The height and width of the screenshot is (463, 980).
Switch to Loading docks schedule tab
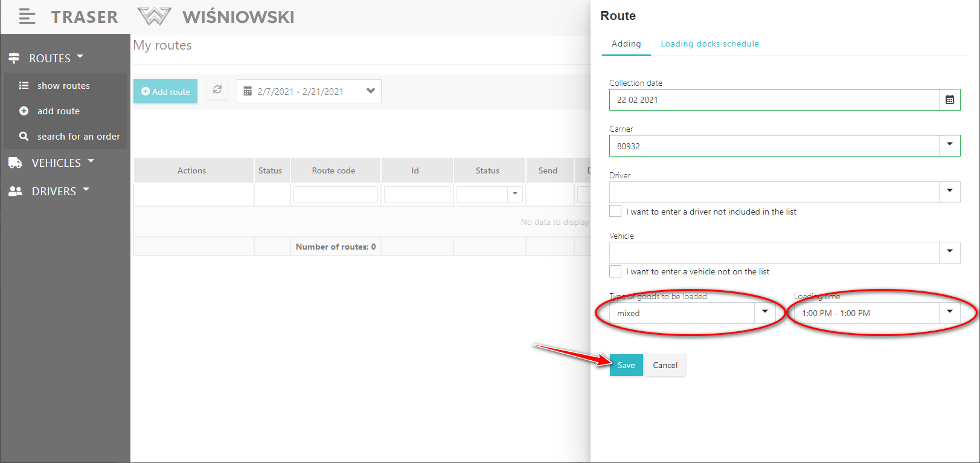(709, 44)
